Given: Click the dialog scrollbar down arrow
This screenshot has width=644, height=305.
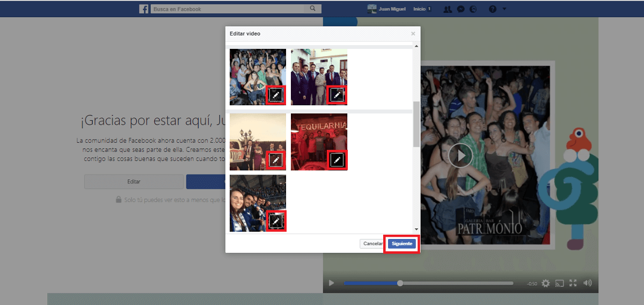Looking at the screenshot, I should (x=416, y=229).
